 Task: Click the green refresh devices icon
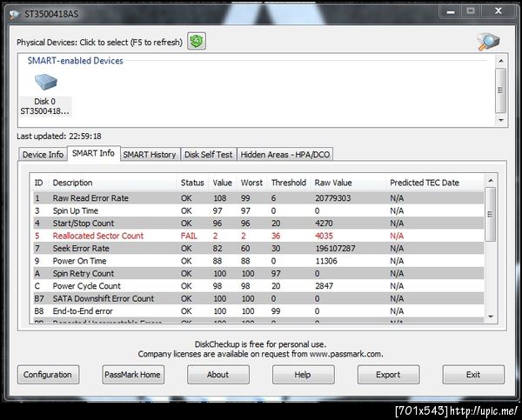[x=197, y=41]
